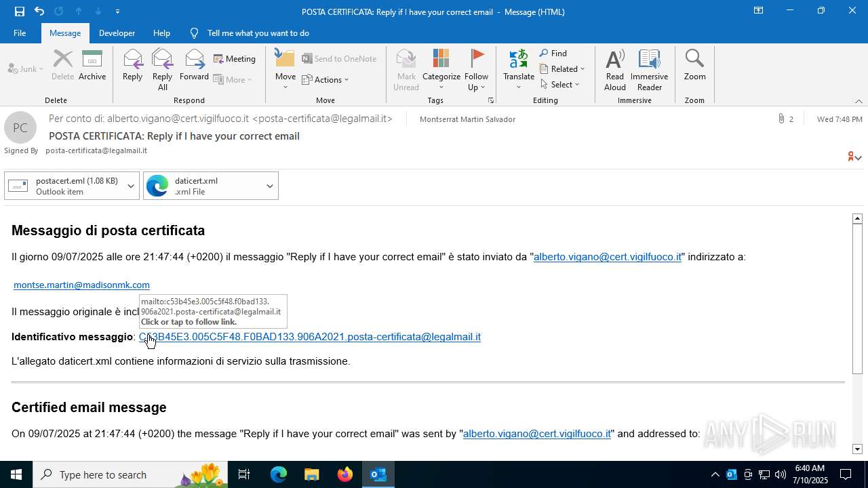Expand the message header chevron
The image size is (868, 488).
tap(859, 157)
